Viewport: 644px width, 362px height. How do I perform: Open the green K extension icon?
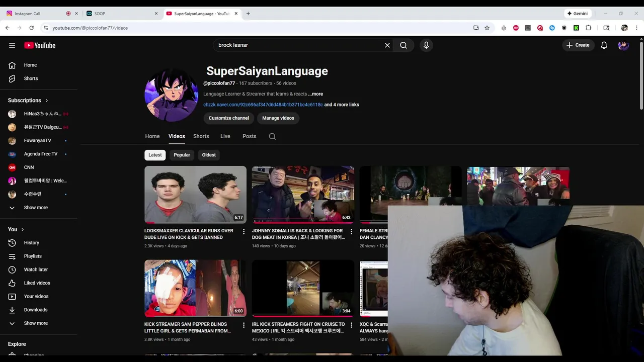(x=576, y=28)
